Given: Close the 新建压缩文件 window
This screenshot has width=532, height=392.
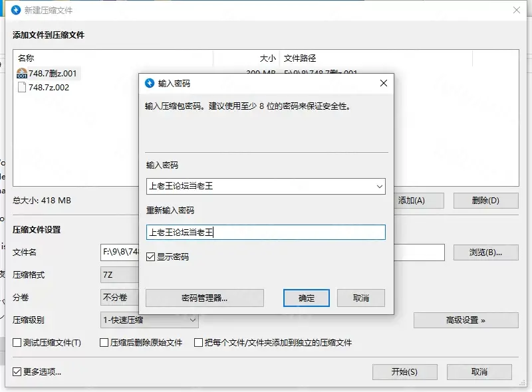Looking at the screenshot, I should [517, 10].
